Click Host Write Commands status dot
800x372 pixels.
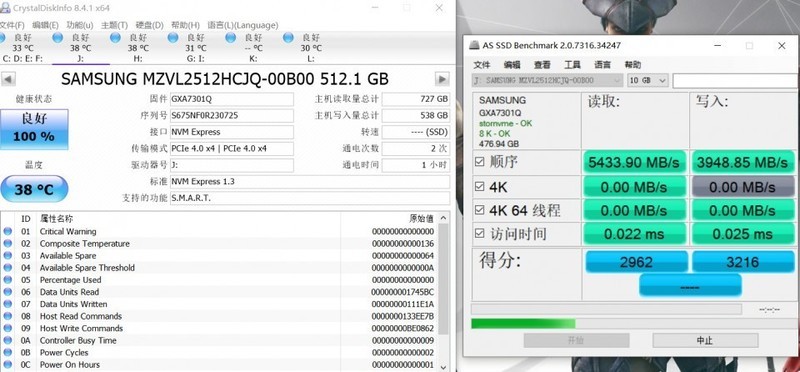click(x=8, y=328)
